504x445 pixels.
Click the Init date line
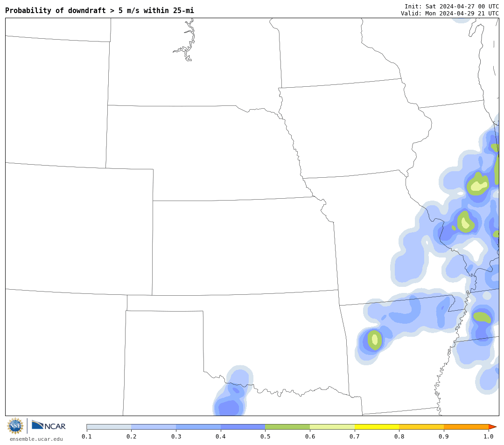pyautogui.click(x=452, y=7)
